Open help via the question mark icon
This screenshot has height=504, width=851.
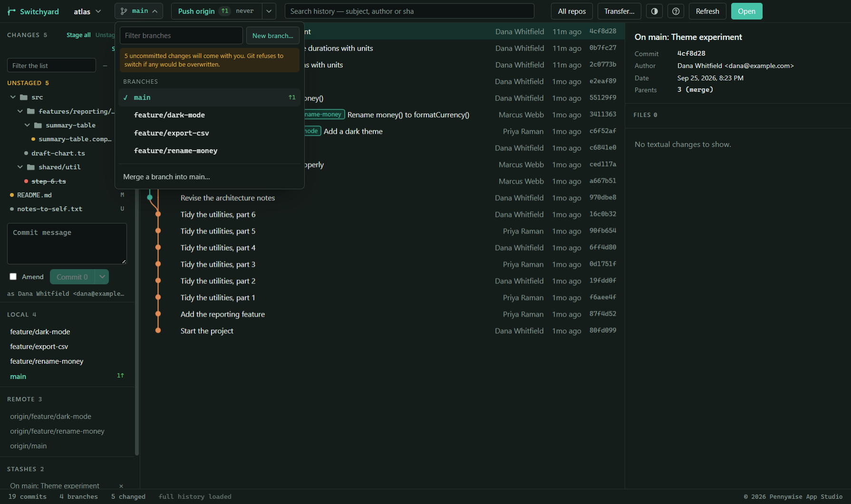(x=676, y=11)
